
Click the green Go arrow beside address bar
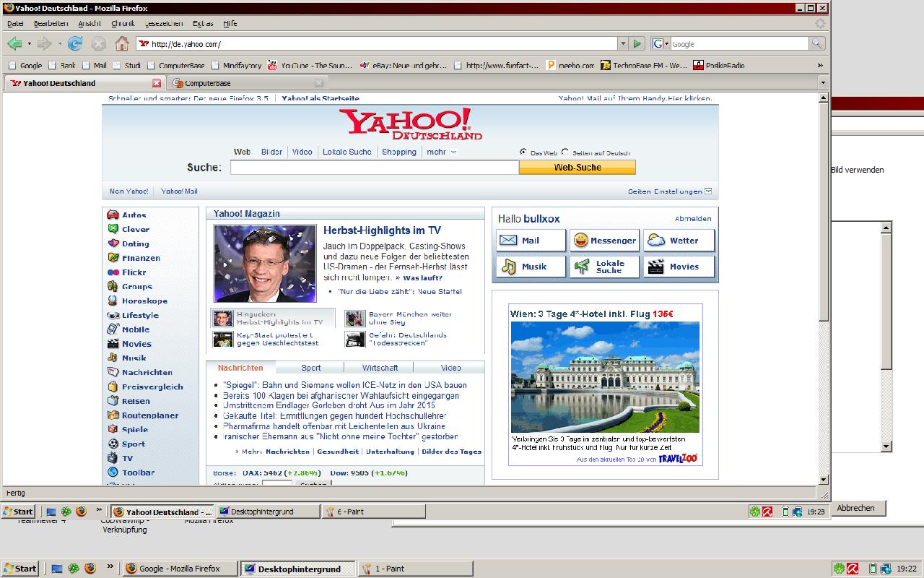(x=637, y=44)
